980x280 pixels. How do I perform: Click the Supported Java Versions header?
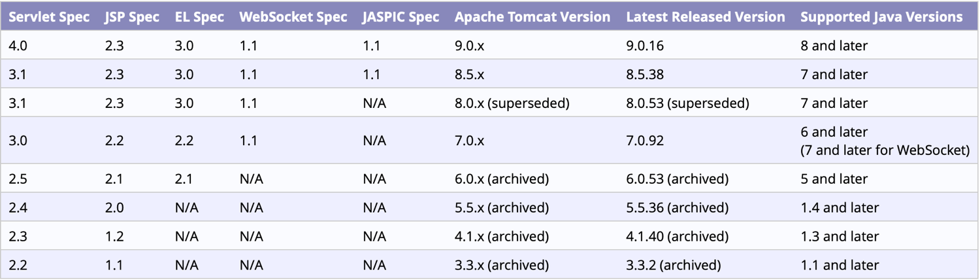881,17
